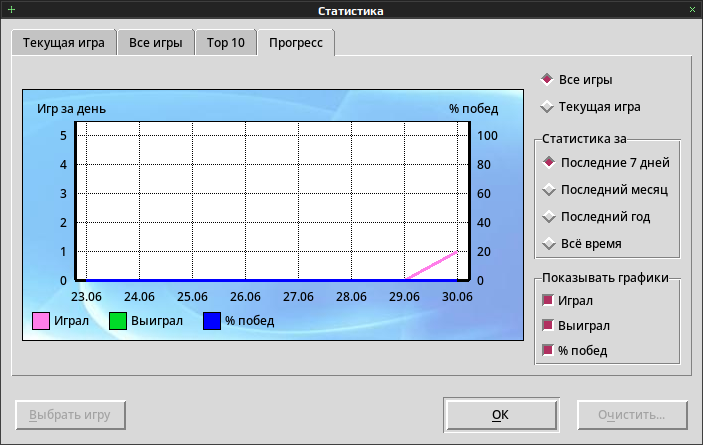Click the OK button

pyautogui.click(x=501, y=415)
